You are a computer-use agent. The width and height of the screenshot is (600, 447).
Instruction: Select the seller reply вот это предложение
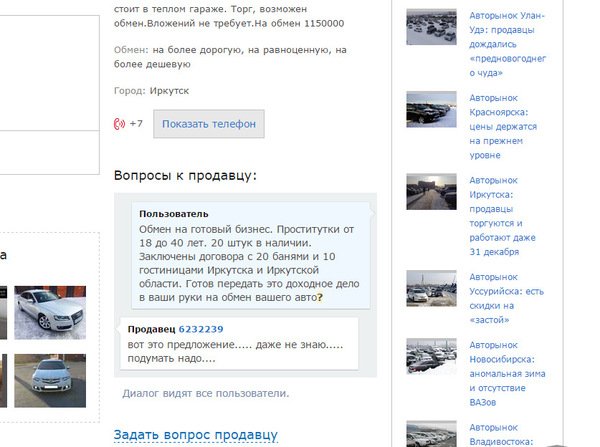(235, 351)
